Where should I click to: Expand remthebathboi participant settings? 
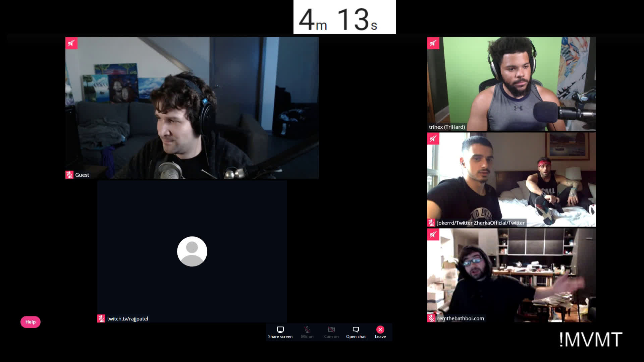coord(433,234)
